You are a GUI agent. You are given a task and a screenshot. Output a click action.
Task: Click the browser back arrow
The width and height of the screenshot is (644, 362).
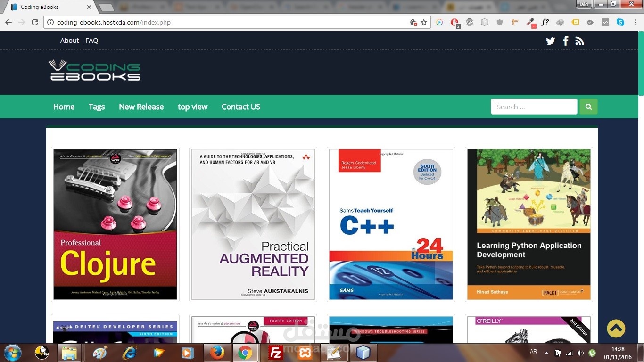[x=8, y=22]
